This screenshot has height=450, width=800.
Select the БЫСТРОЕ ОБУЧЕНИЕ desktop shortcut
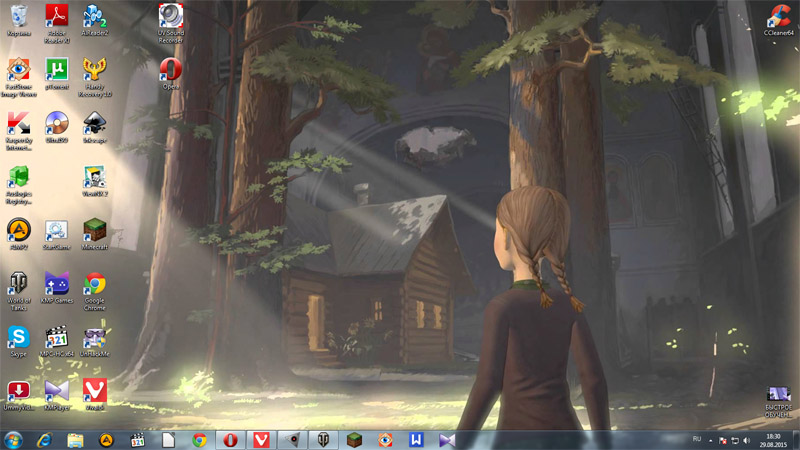point(779,403)
